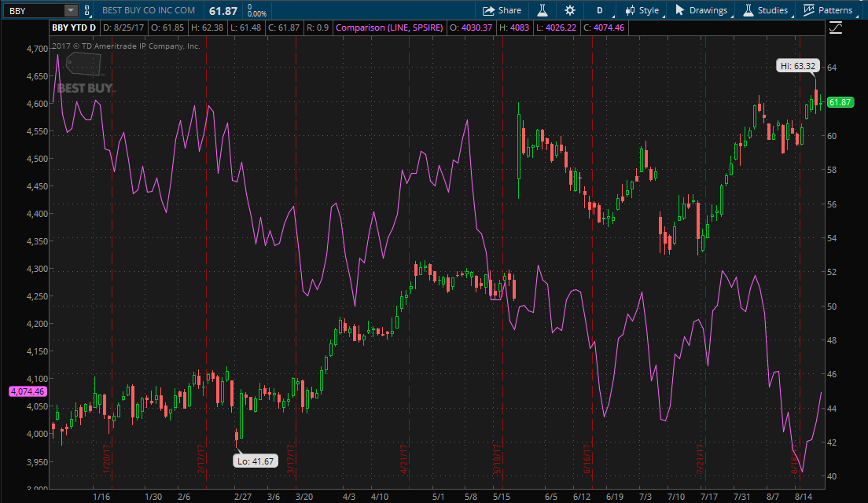Screen dimensions: 868x503
Task: Click the large 61.87 last price in header
Action: coord(223,11)
